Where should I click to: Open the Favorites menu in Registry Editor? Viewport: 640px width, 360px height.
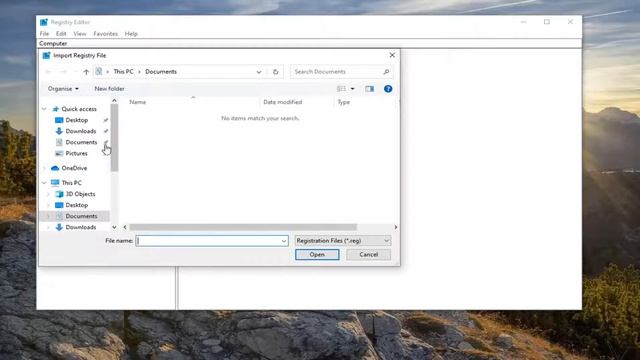105,34
